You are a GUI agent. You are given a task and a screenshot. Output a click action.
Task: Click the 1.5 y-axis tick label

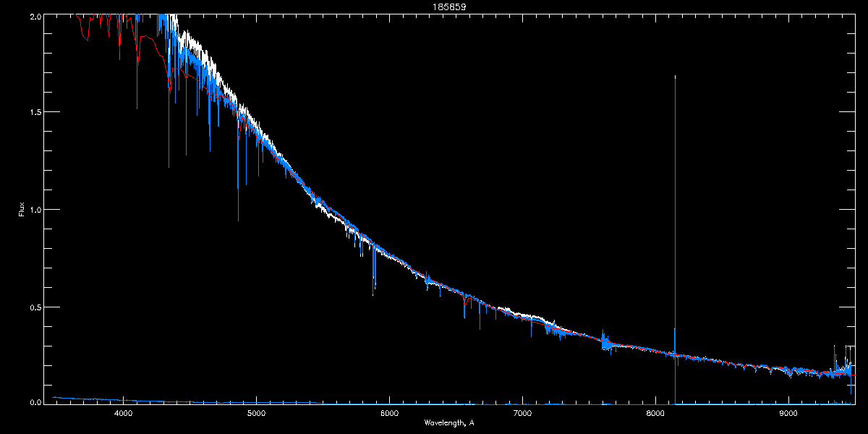35,112
